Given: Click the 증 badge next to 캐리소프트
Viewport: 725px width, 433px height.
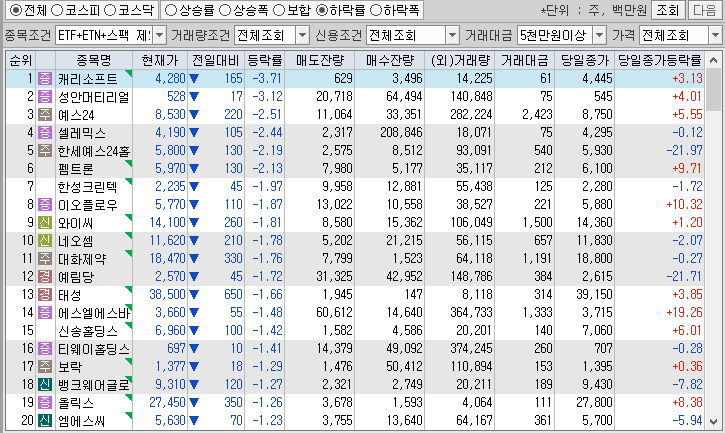Looking at the screenshot, I should (45, 79).
